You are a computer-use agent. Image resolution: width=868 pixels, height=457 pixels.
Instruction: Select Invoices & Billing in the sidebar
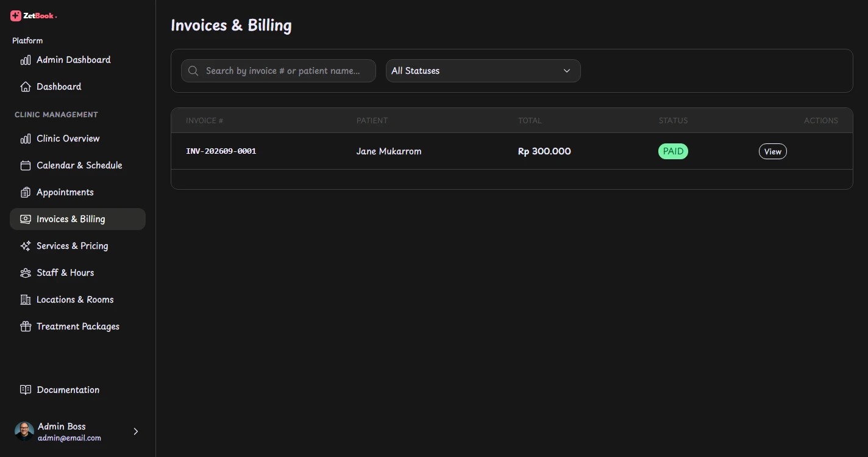tap(77, 219)
